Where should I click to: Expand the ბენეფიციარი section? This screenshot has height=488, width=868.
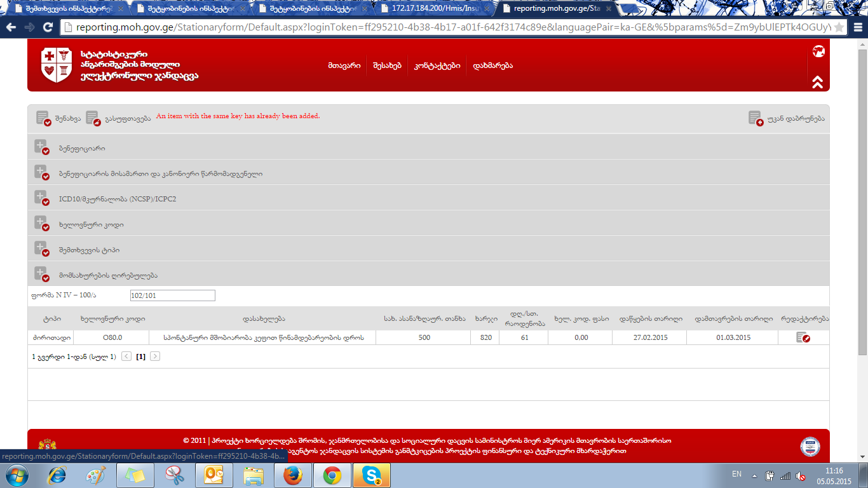pos(42,147)
